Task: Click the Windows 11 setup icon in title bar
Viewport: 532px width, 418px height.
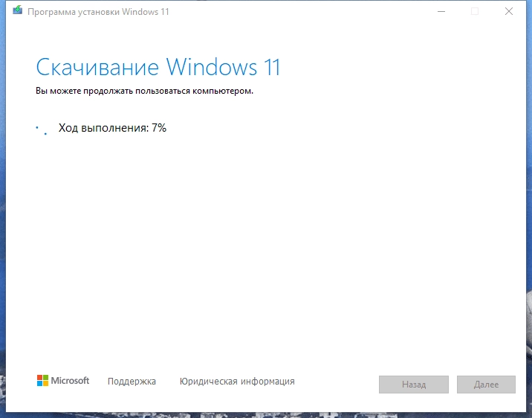Action: [18, 10]
